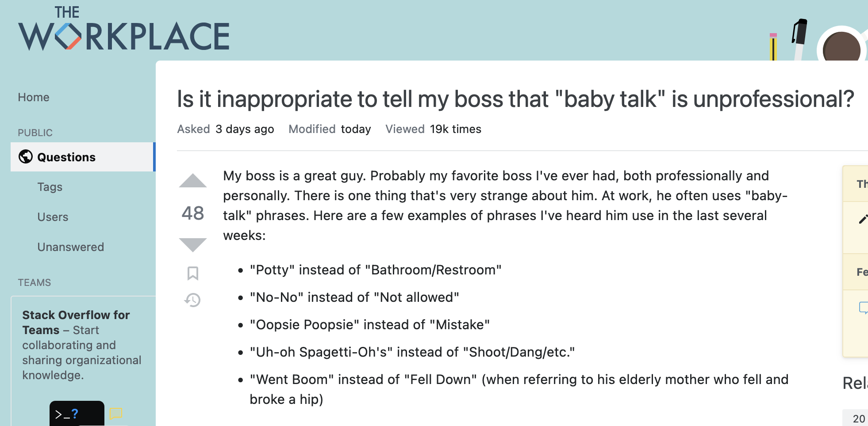Click the pencil icon in the sidebar widget

863,219
